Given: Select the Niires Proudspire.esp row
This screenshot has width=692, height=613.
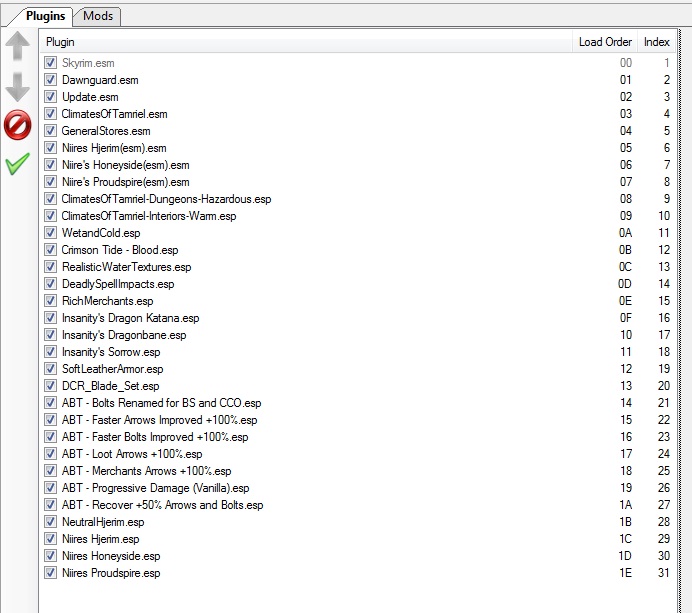Looking at the screenshot, I should pyautogui.click(x=110, y=573).
